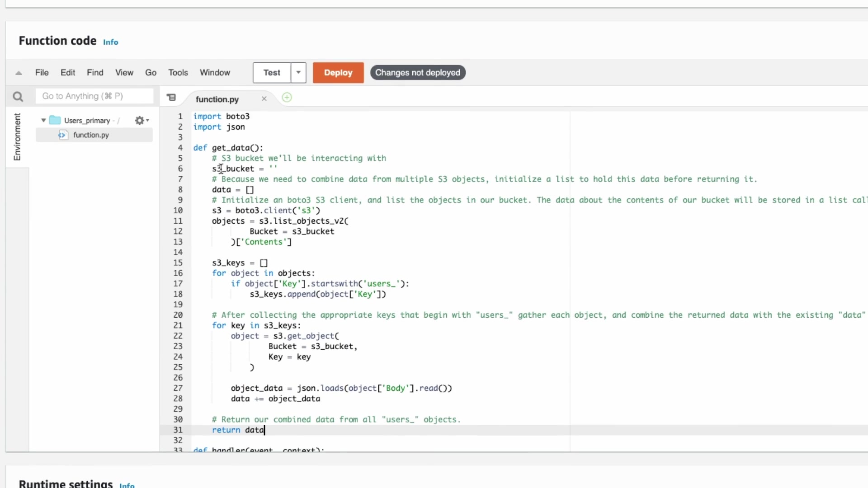
Task: Focus the Go to Anything search field
Action: click(x=94, y=96)
